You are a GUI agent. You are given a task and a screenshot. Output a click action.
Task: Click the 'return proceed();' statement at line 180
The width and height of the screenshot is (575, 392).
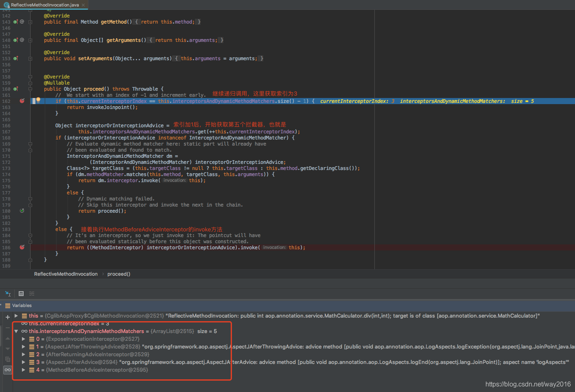102,211
